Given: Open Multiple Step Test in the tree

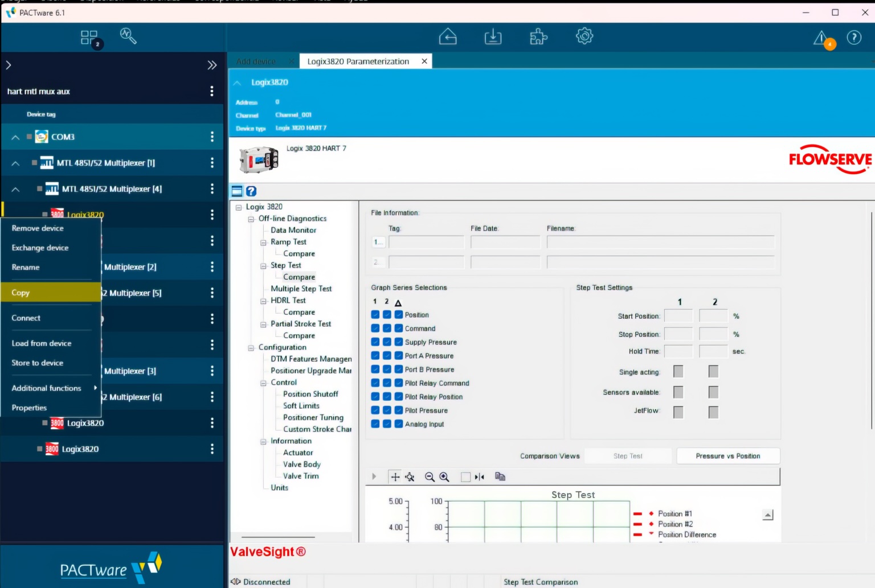Looking at the screenshot, I should 301,289.
